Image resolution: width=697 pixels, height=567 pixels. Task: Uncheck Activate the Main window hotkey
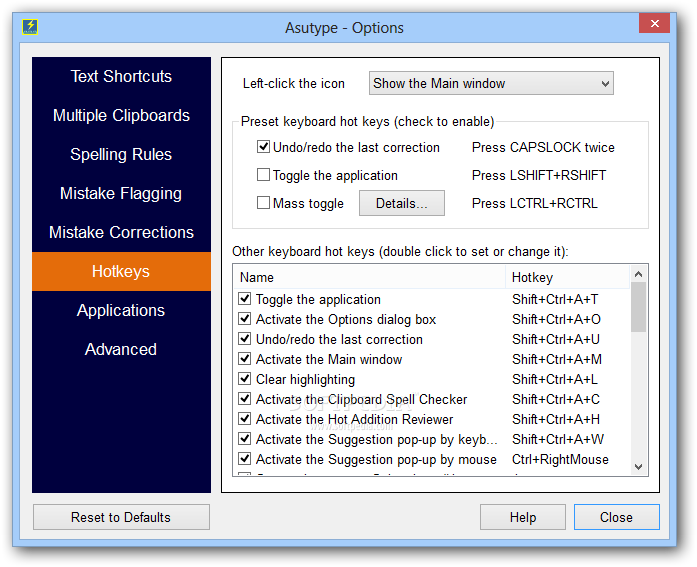click(244, 359)
